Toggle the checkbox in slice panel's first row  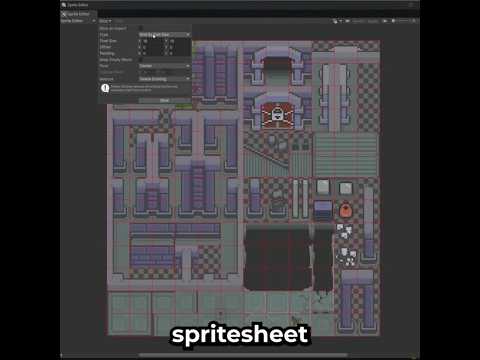pyautogui.click(x=141, y=28)
